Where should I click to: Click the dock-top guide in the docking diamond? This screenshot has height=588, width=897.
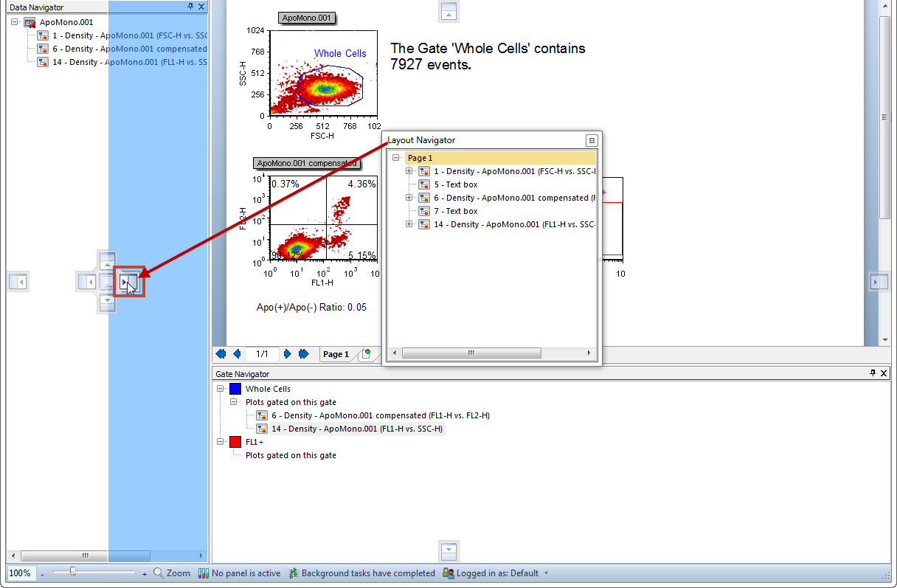pyautogui.click(x=108, y=261)
